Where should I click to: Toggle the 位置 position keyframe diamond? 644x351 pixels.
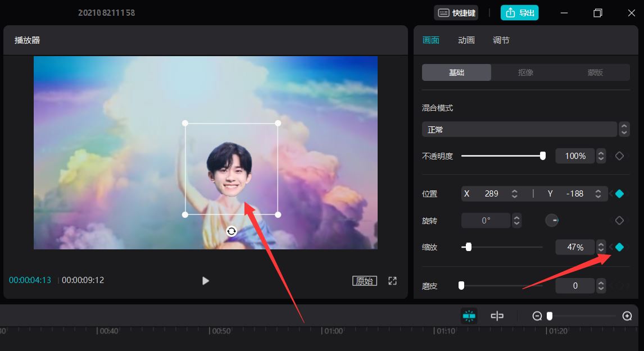click(619, 194)
